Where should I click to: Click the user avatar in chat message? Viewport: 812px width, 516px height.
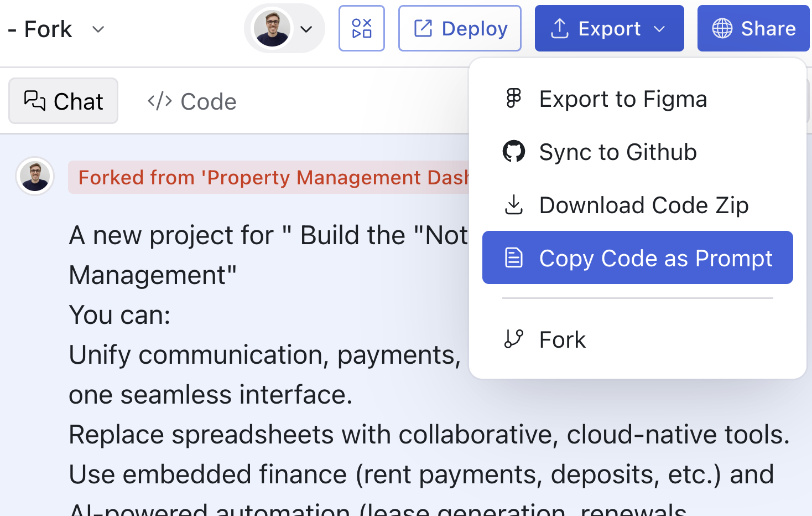tap(35, 176)
